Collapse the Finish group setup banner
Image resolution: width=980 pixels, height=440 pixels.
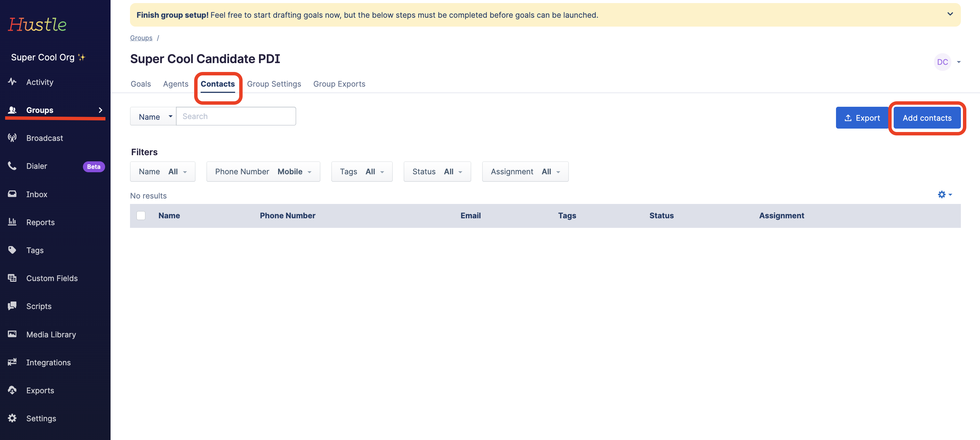950,14
